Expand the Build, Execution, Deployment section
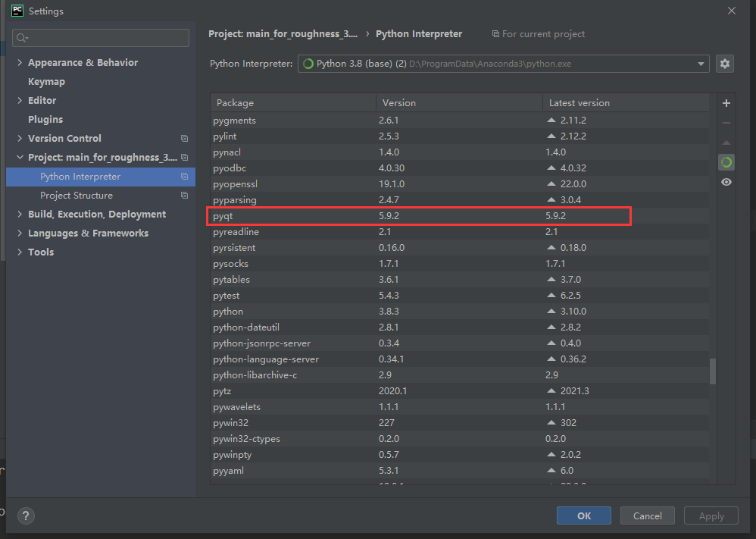Viewport: 756px width, 539px height. click(20, 215)
